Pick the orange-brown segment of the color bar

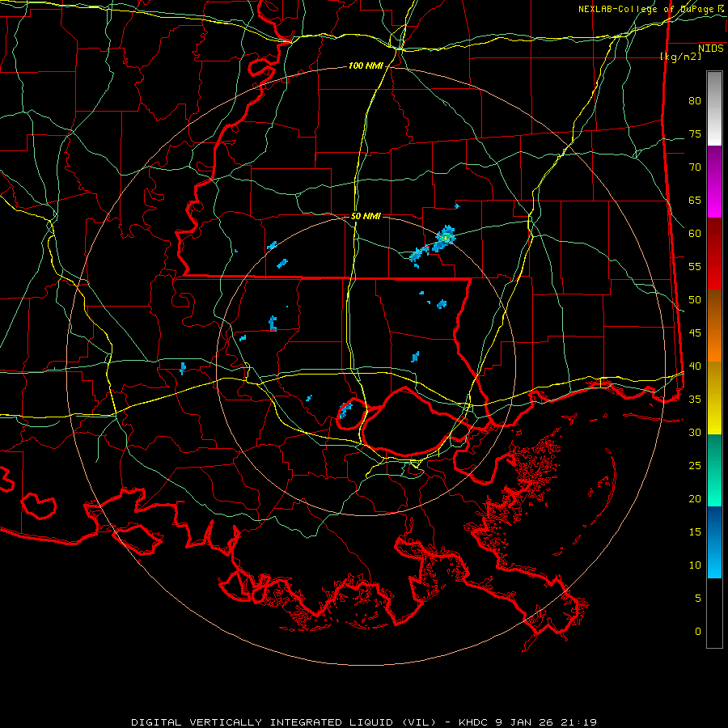click(714, 326)
